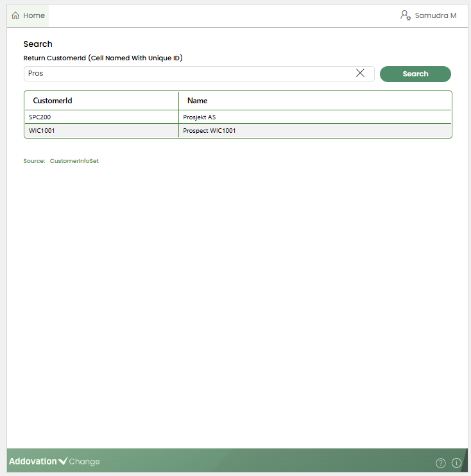Click the Home house icon
The width and height of the screenshot is (471, 476).
[15, 15]
